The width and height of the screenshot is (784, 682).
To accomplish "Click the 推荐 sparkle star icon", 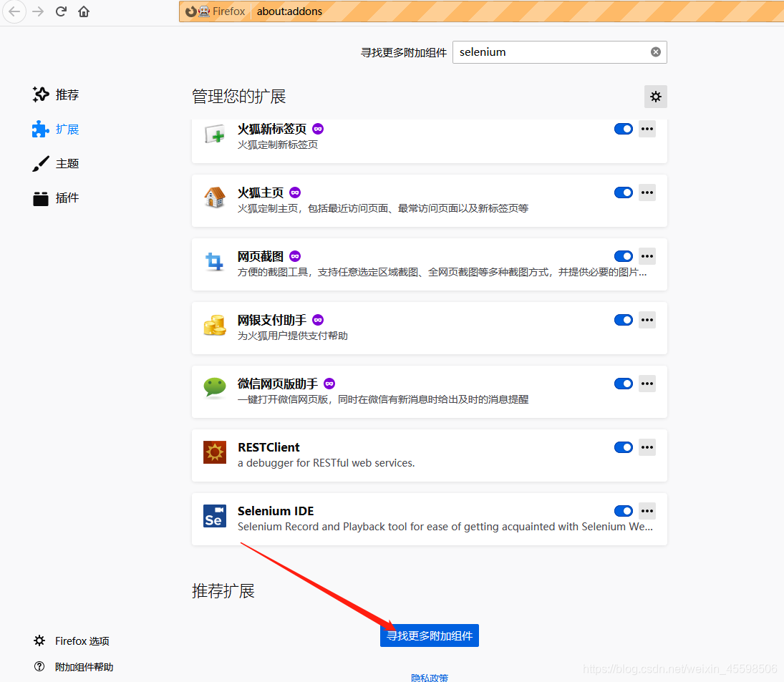I will pos(41,94).
